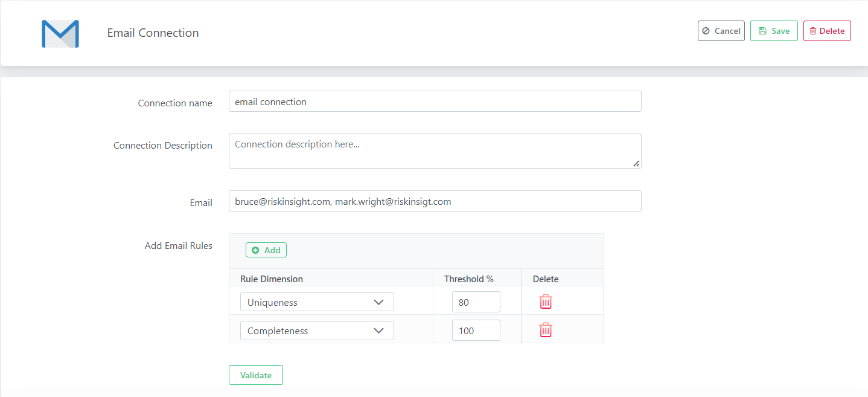This screenshot has width=868, height=397.
Task: Click the Rule Dimension column header
Action: tap(272, 279)
